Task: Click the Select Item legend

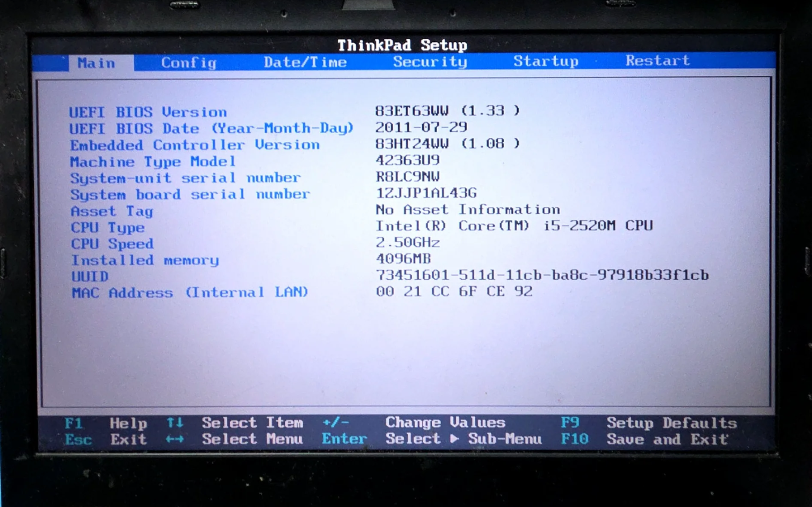Action: (x=252, y=423)
